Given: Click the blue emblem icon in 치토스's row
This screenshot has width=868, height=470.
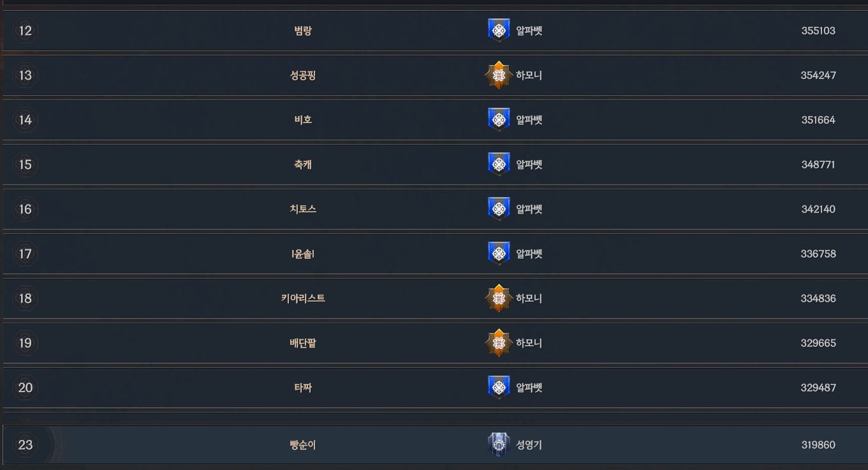Looking at the screenshot, I should [499, 209].
